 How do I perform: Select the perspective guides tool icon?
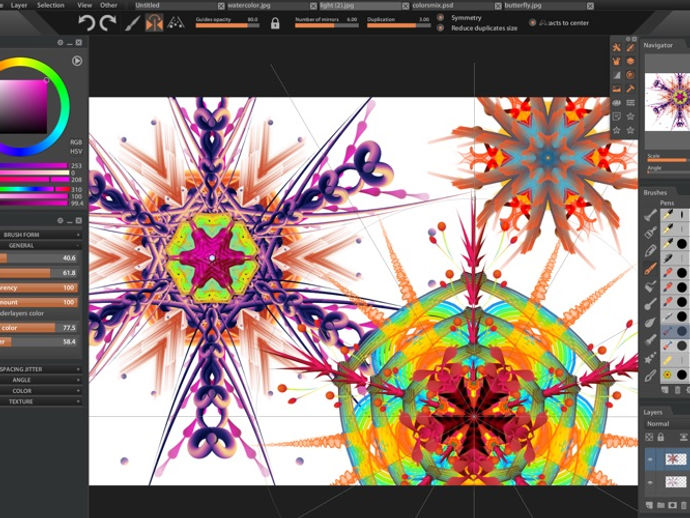176,23
